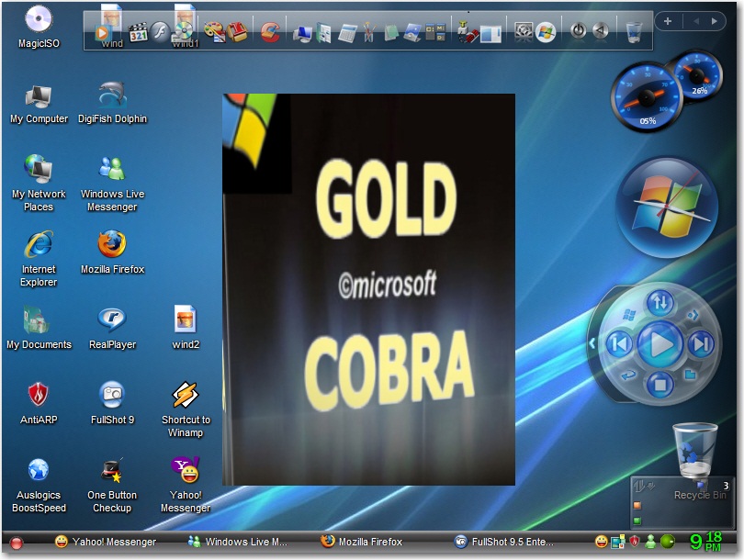Switch to Mozilla Firefox taskbar button
This screenshot has height=560, width=744.
[362, 542]
